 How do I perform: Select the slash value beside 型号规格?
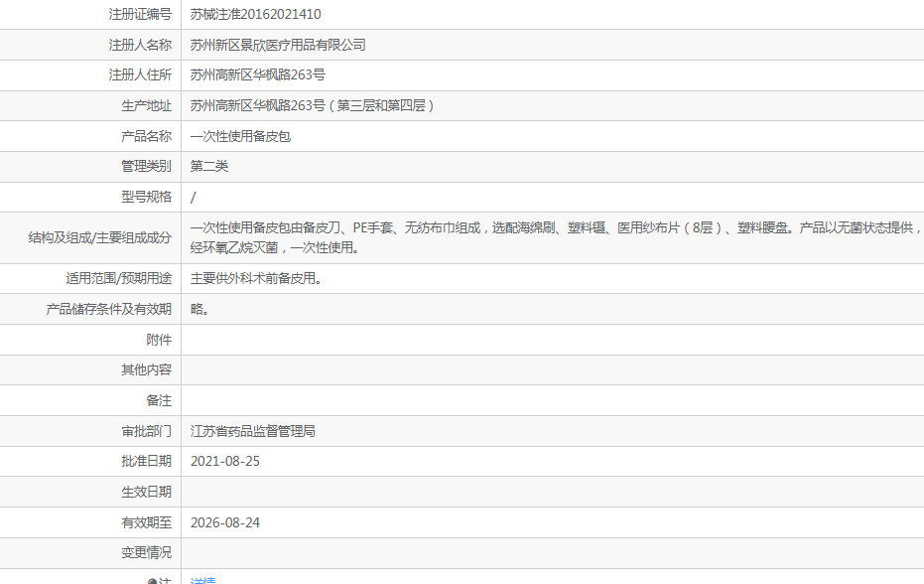coord(193,198)
